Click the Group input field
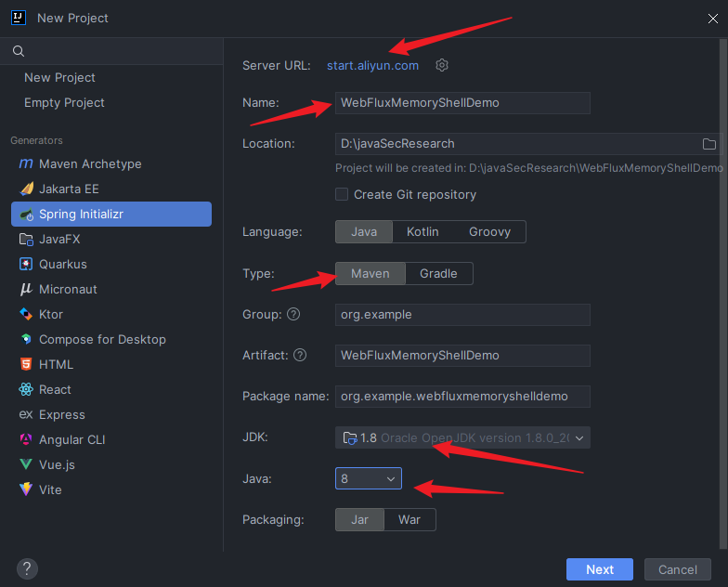The image size is (728, 587). click(x=462, y=314)
